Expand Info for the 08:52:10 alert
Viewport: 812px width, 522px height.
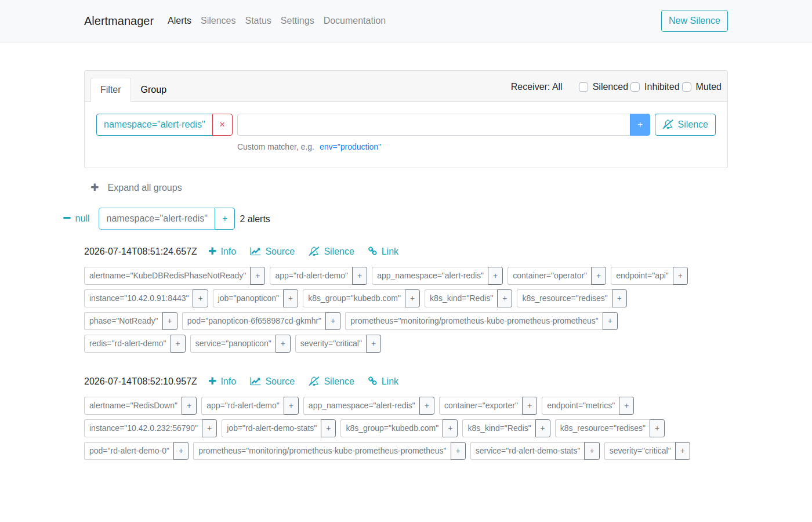pos(222,381)
